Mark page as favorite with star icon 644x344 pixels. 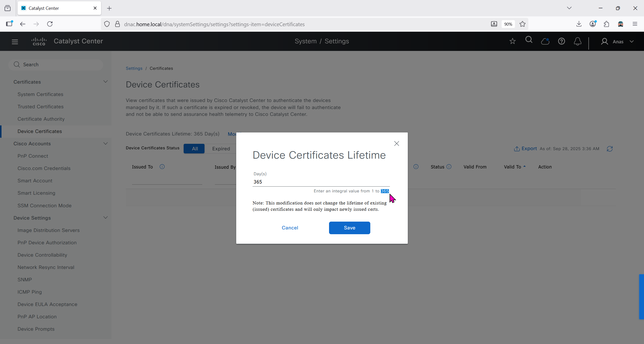[x=512, y=41]
